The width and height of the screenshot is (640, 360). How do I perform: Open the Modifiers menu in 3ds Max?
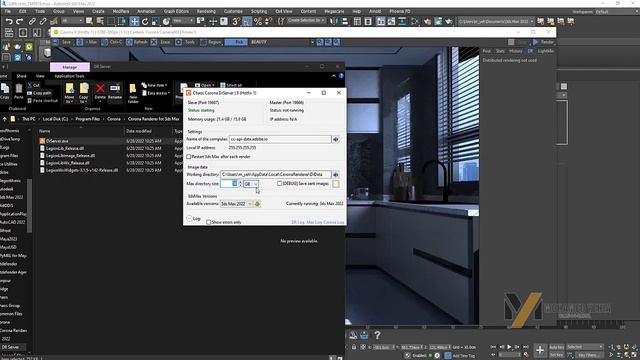click(120, 11)
